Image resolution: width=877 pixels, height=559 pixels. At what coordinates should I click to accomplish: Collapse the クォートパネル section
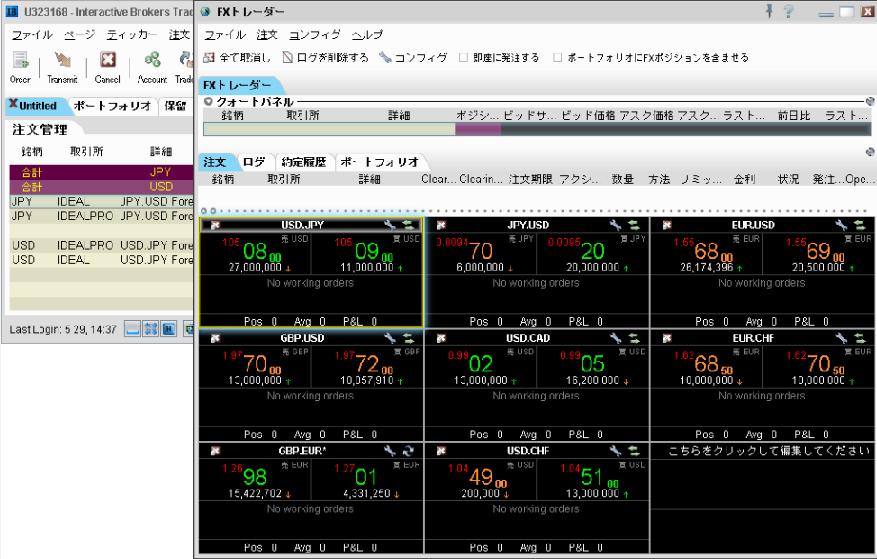point(208,102)
